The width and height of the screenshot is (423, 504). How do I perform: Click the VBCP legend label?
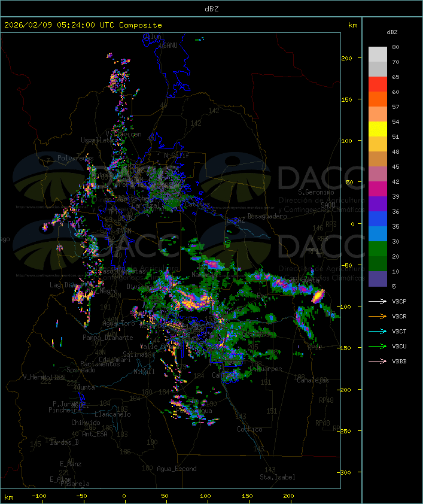coord(399,302)
